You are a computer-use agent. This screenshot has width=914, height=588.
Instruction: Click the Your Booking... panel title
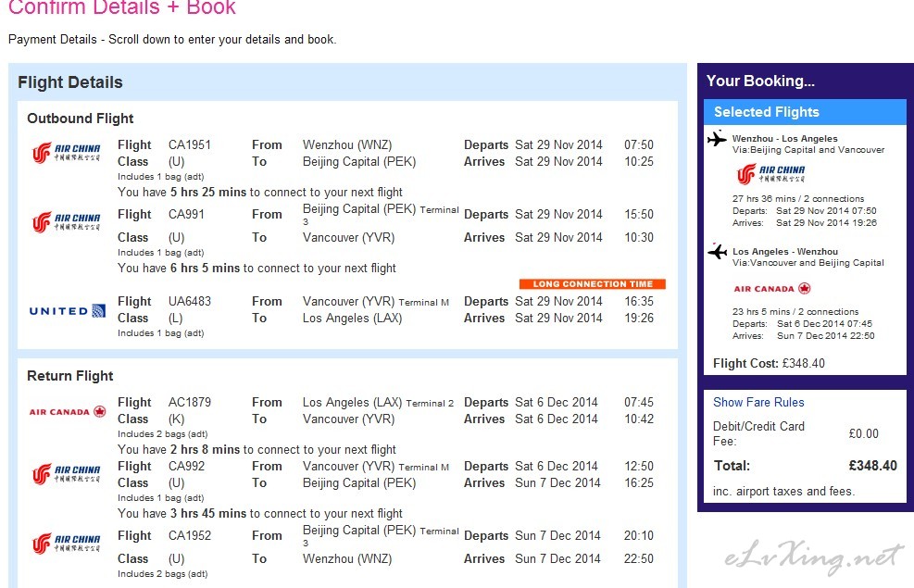pos(760,81)
